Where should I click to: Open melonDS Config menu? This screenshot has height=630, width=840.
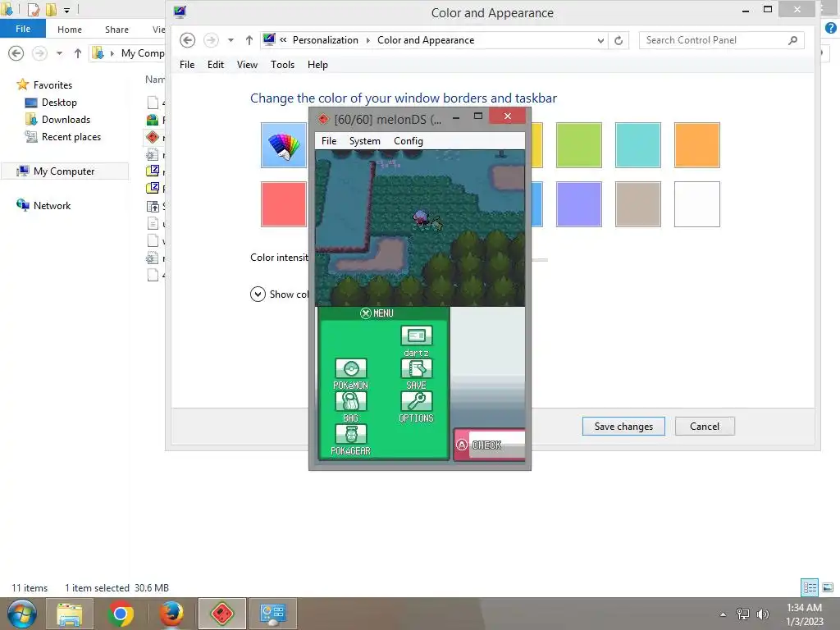pos(409,141)
